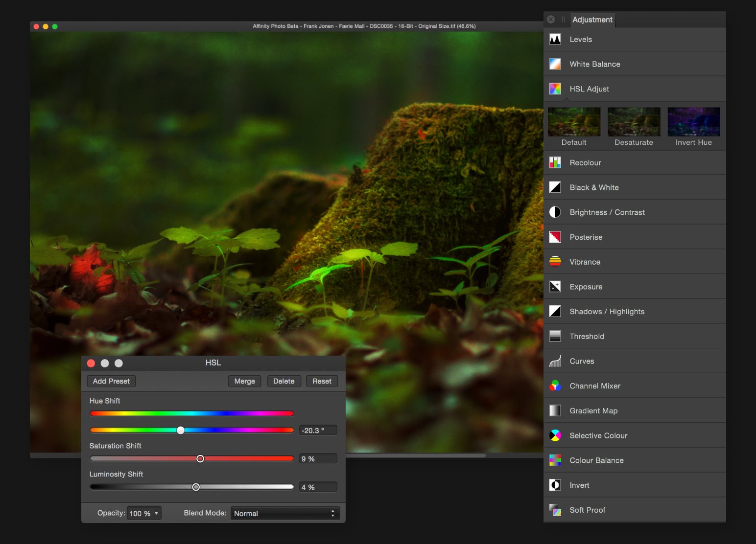Switch to the Adjustment tab
Viewport: 756px width, 544px height.
tap(592, 20)
